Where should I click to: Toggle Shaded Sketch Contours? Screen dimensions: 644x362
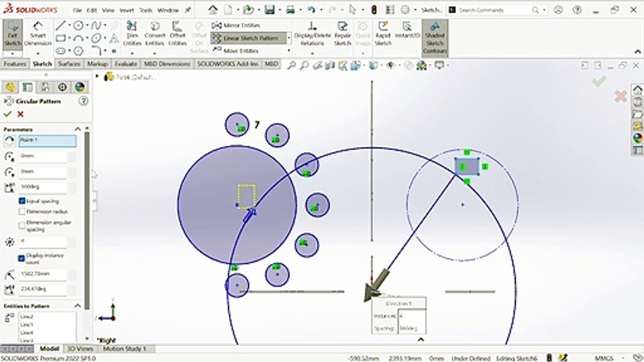(435, 38)
